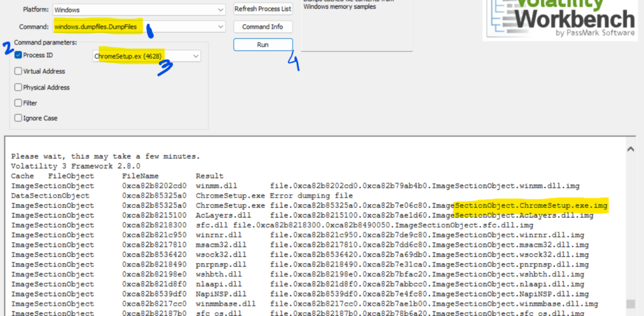Click the Refresh Process List button
The height and width of the screenshot is (316, 644).
click(263, 9)
